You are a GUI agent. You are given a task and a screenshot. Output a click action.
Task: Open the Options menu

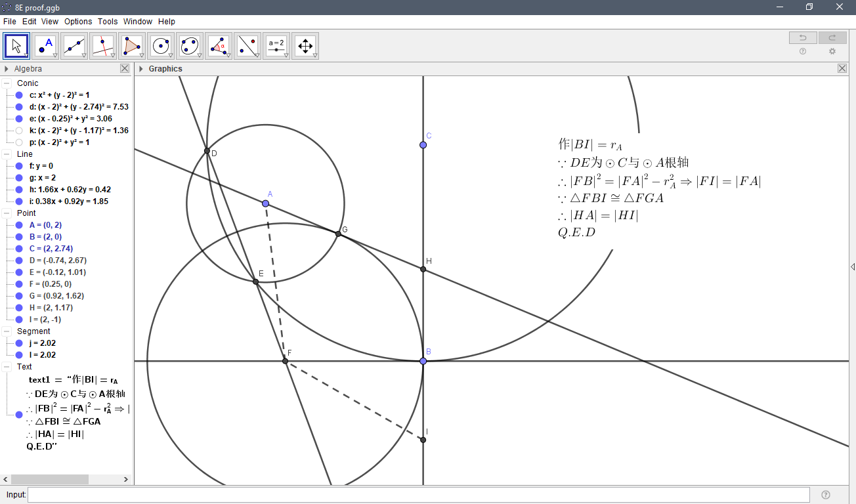click(78, 21)
